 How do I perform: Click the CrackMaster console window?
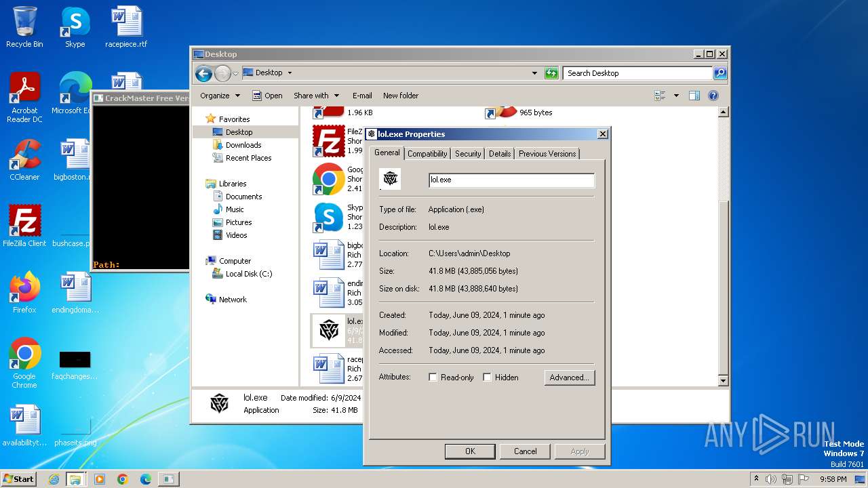click(140, 182)
